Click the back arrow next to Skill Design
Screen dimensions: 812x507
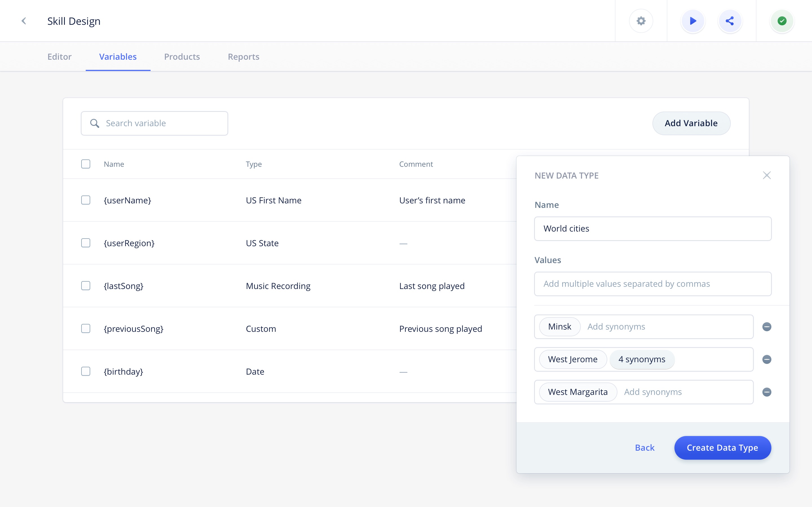tap(24, 21)
